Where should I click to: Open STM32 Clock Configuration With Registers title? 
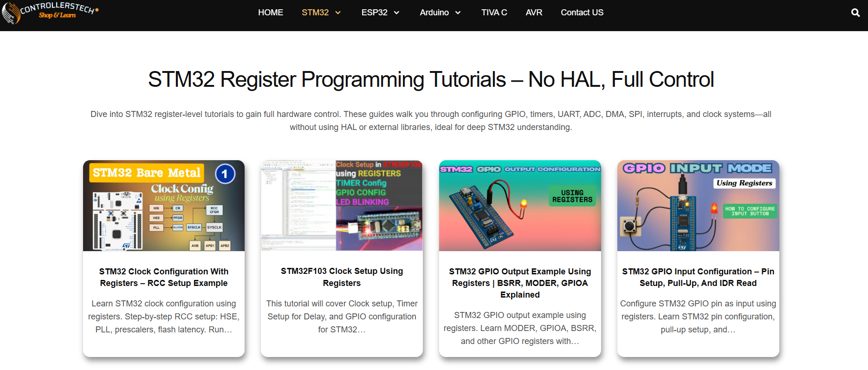(164, 277)
